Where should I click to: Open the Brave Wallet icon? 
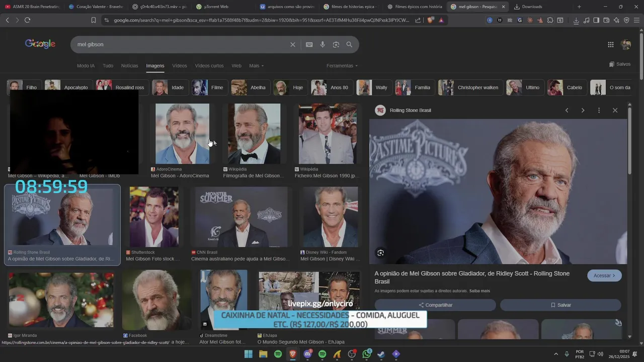point(606,20)
